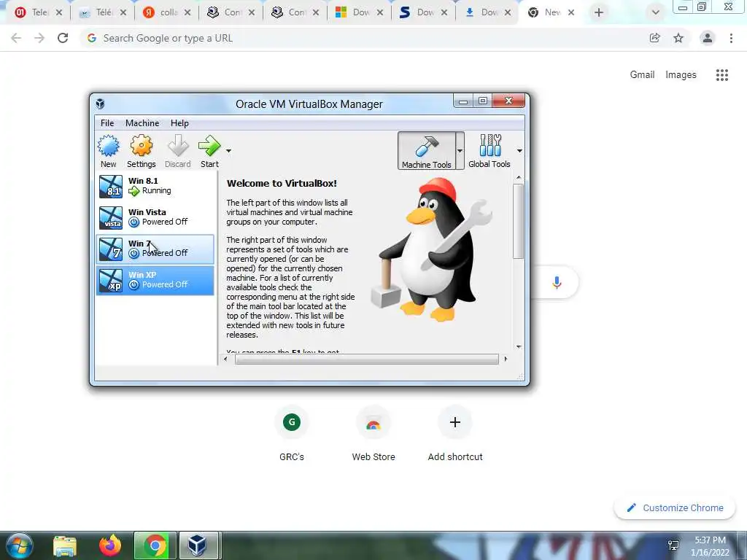Click the vertical scrollbar in welcome pane
The width and height of the screenshot is (747, 560).
[x=519, y=221]
